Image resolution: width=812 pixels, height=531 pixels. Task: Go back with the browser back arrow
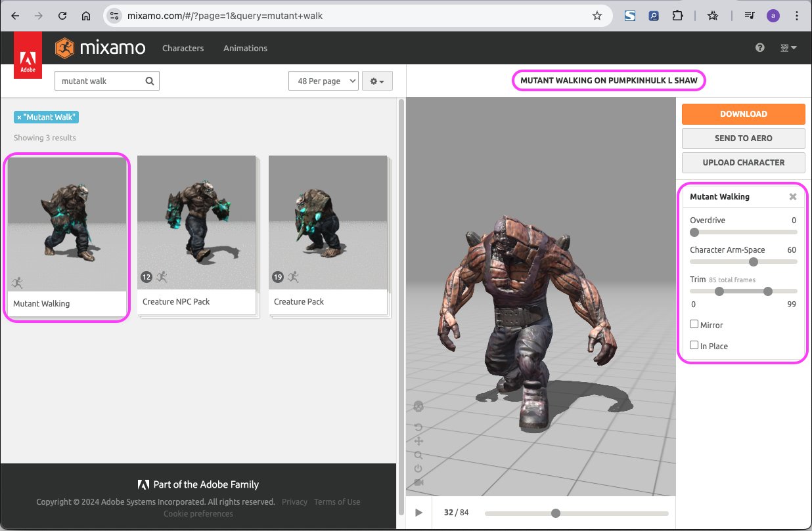[x=16, y=16]
